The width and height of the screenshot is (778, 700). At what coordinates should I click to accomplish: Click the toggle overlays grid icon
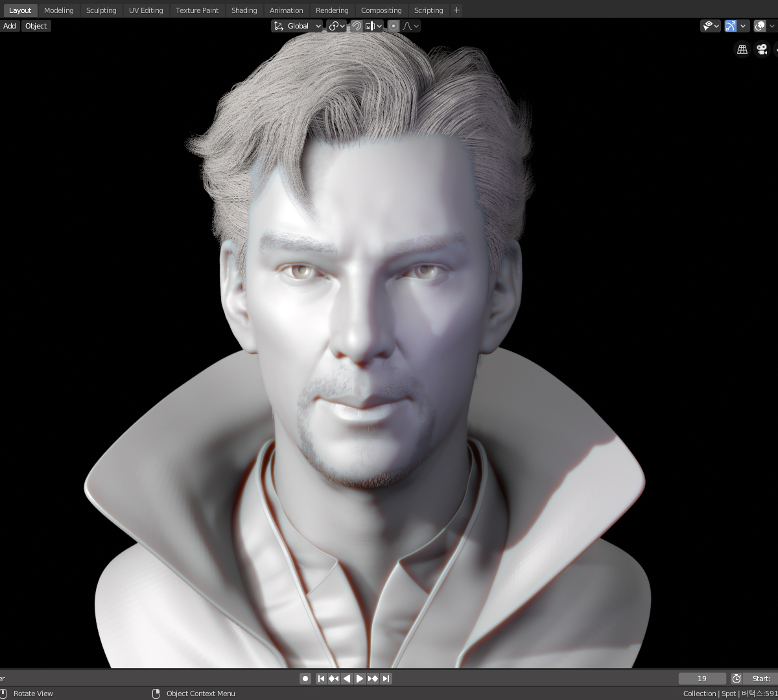point(742,49)
